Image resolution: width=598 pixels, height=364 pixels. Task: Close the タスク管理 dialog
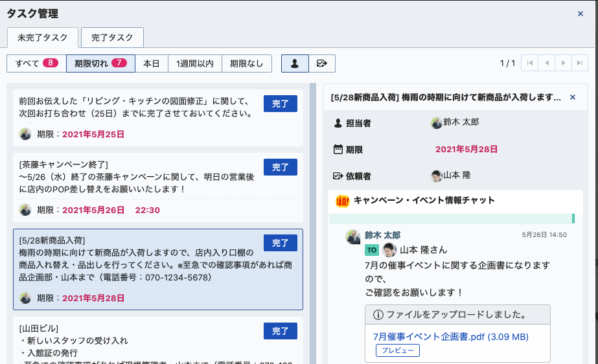(x=580, y=13)
